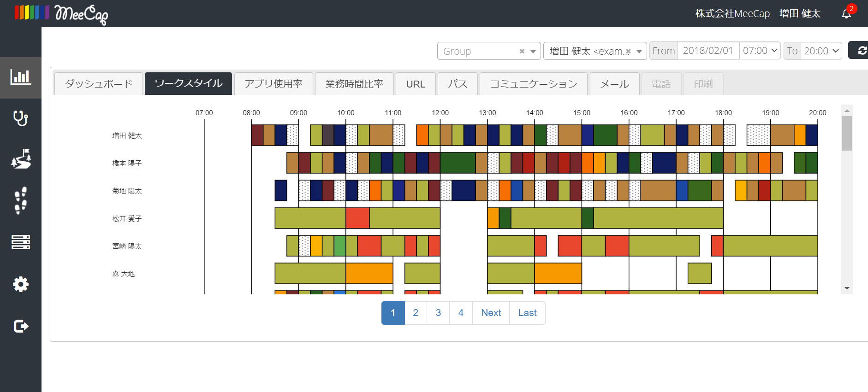Click orange block in 森 大地 row at 10:00
The width and height of the screenshot is (868, 392).
pyautogui.click(x=369, y=274)
